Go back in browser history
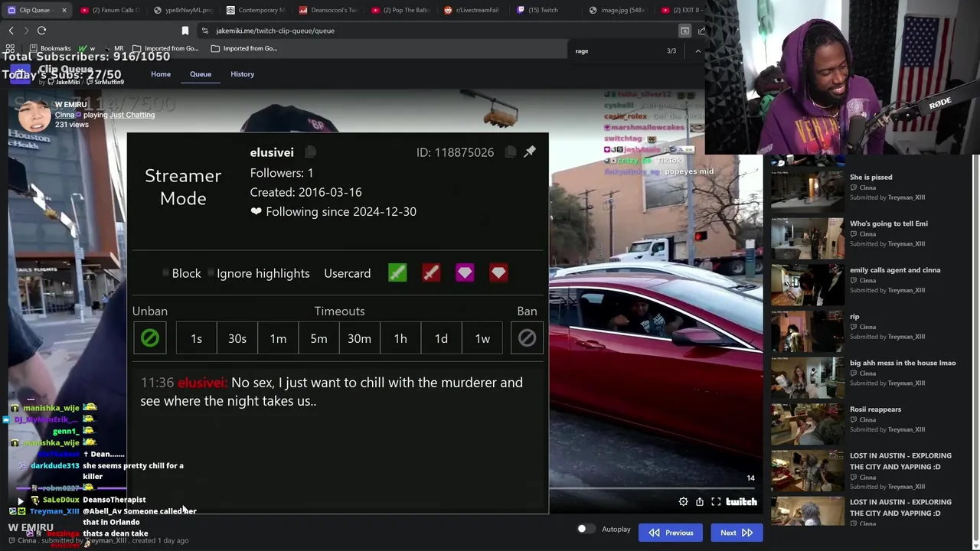 click(x=11, y=31)
